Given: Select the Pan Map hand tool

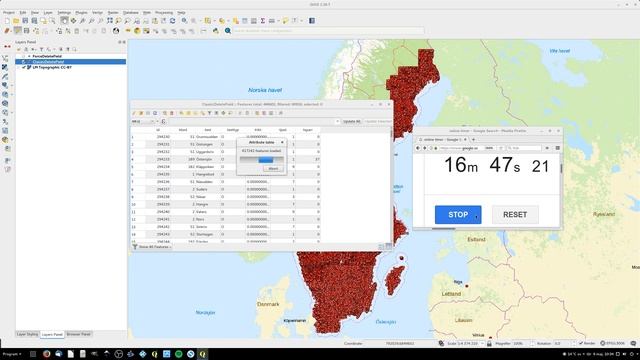Looking at the screenshot, I should click(x=64, y=20).
